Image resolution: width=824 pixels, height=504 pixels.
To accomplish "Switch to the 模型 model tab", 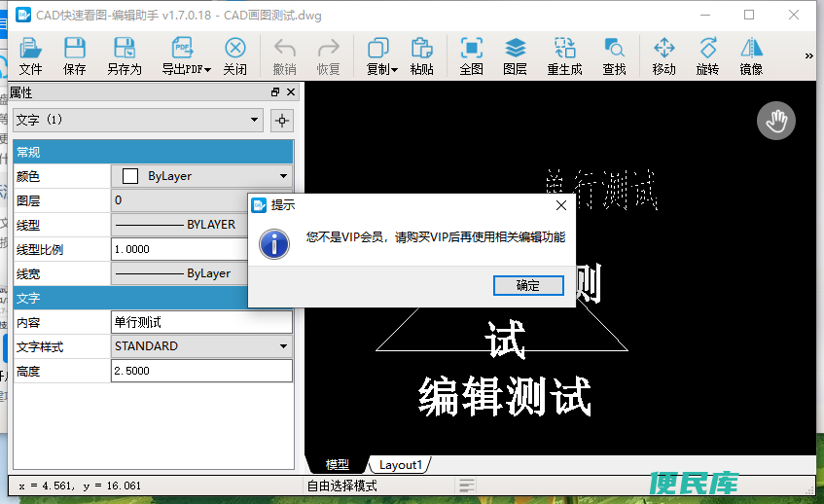I will point(337,464).
